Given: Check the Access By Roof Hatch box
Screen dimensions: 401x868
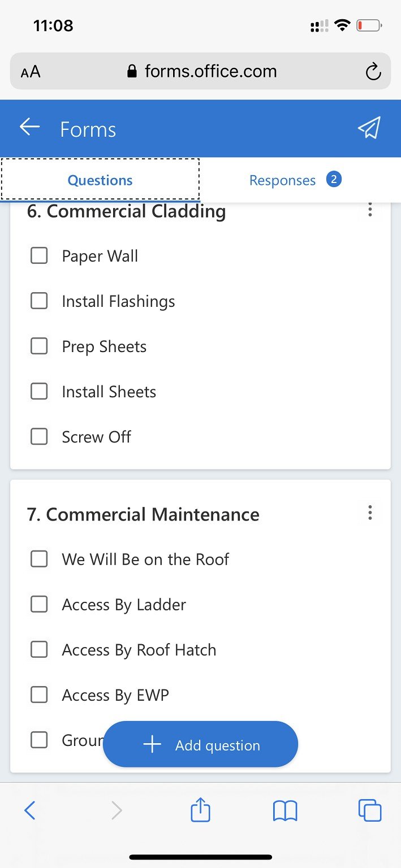Looking at the screenshot, I should [x=39, y=649].
